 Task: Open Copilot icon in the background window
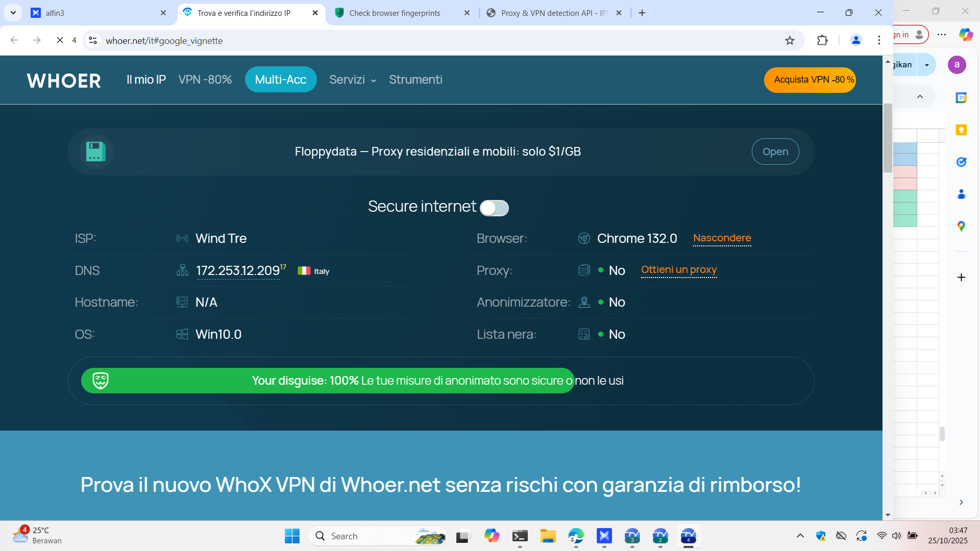(966, 34)
